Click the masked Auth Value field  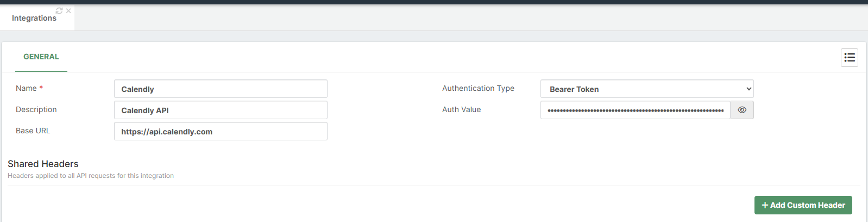tap(635, 110)
